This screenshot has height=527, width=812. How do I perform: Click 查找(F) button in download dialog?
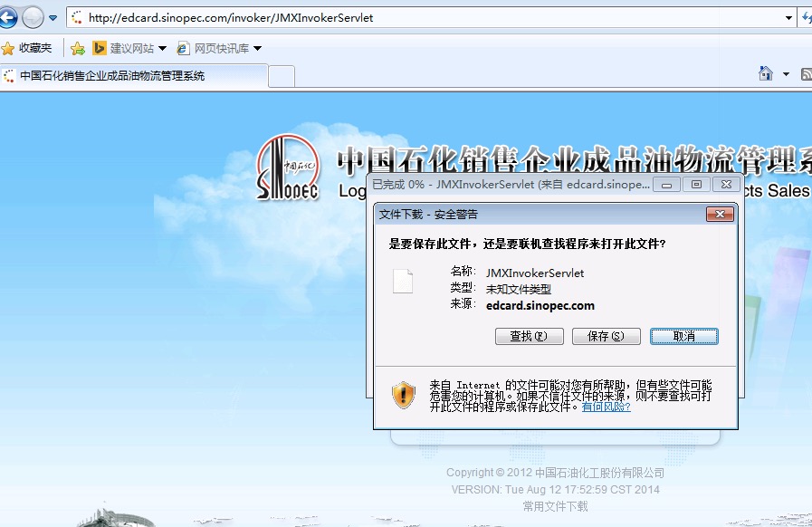tap(530, 336)
